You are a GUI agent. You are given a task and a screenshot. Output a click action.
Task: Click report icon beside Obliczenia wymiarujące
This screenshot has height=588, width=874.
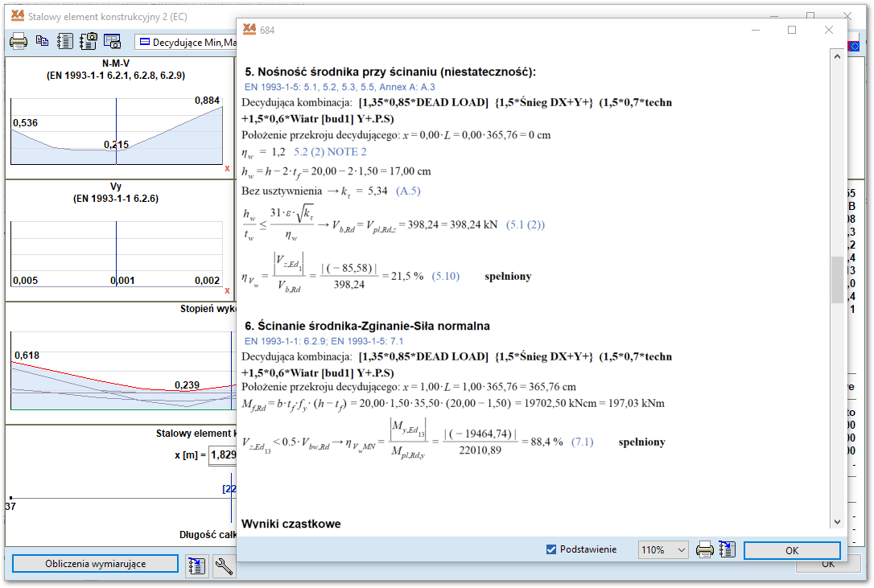click(196, 565)
